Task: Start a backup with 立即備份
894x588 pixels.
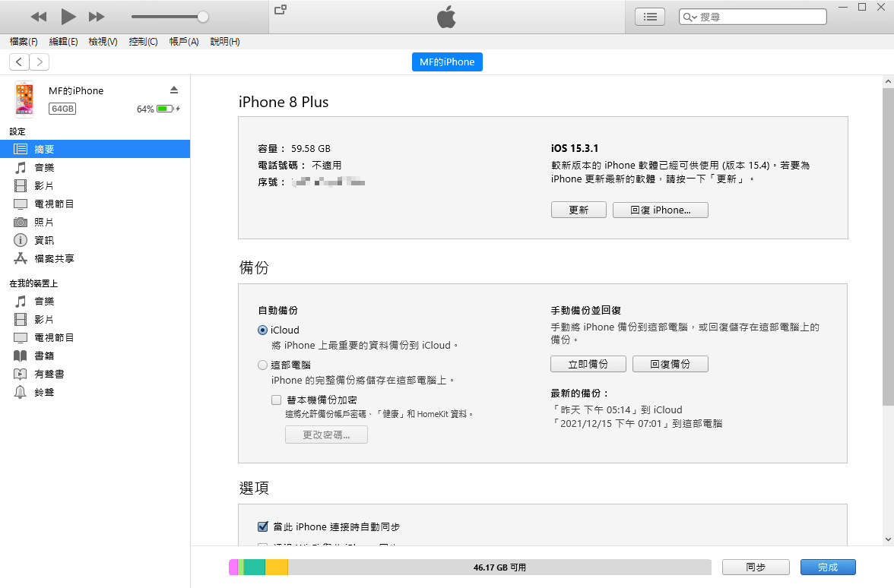Action: 588,363
